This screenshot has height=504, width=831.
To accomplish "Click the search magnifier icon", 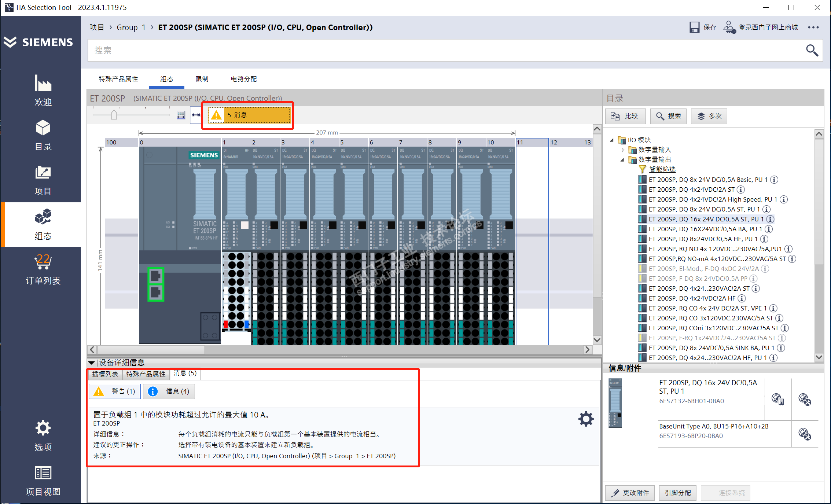I will click(x=812, y=50).
